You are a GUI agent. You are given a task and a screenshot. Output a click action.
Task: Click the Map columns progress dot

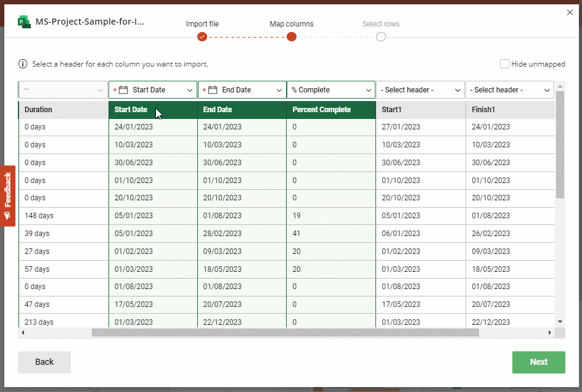pos(291,37)
